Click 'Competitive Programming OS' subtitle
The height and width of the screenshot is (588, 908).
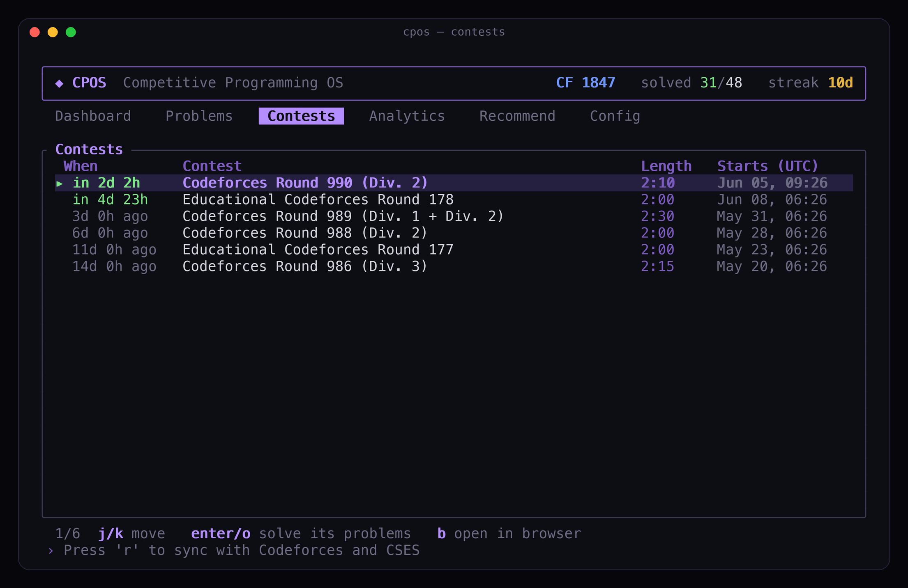233,83
